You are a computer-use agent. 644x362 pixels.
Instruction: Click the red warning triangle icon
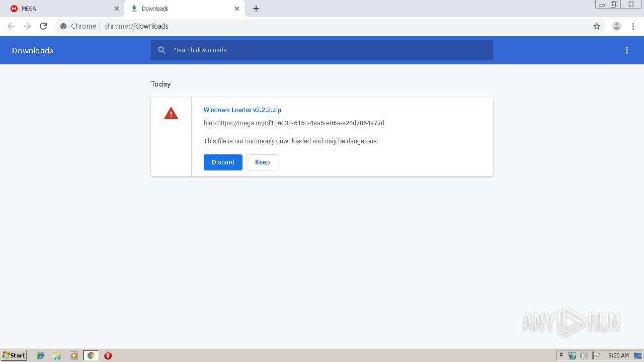[x=171, y=113]
